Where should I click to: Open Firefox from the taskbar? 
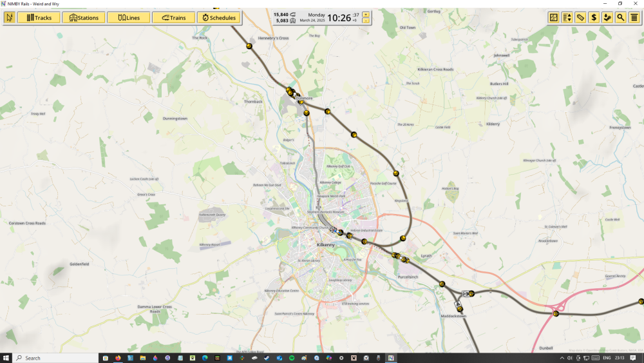point(118,358)
